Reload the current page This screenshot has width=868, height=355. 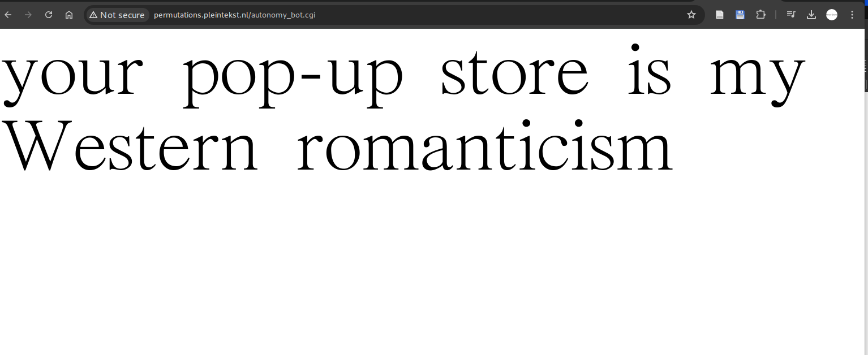tap(49, 15)
